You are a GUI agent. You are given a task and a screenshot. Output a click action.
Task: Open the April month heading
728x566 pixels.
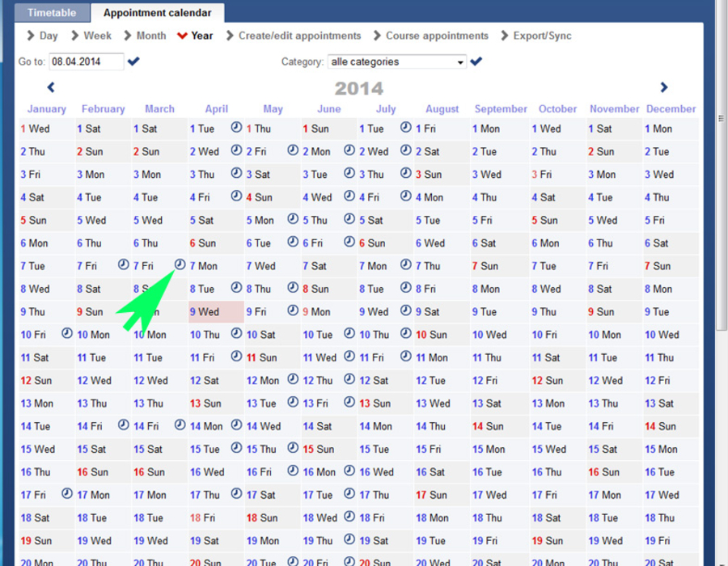216,109
